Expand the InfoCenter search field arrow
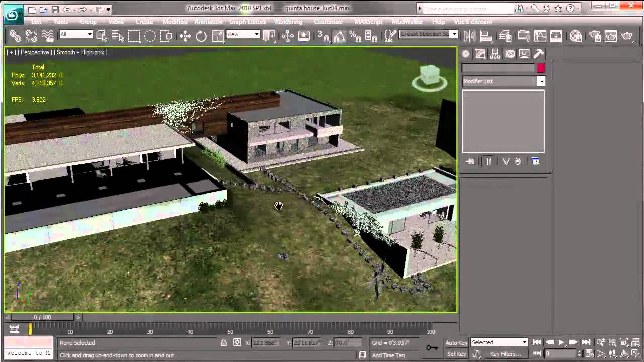644x362 pixels. [420, 8]
